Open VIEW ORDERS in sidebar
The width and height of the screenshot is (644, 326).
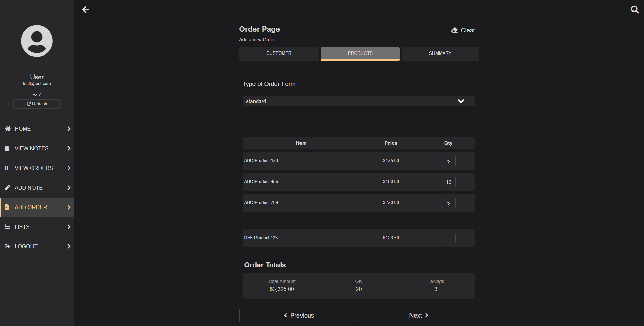(x=37, y=168)
